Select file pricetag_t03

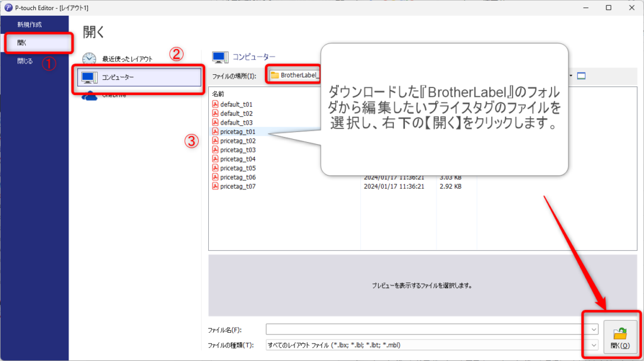238,150
